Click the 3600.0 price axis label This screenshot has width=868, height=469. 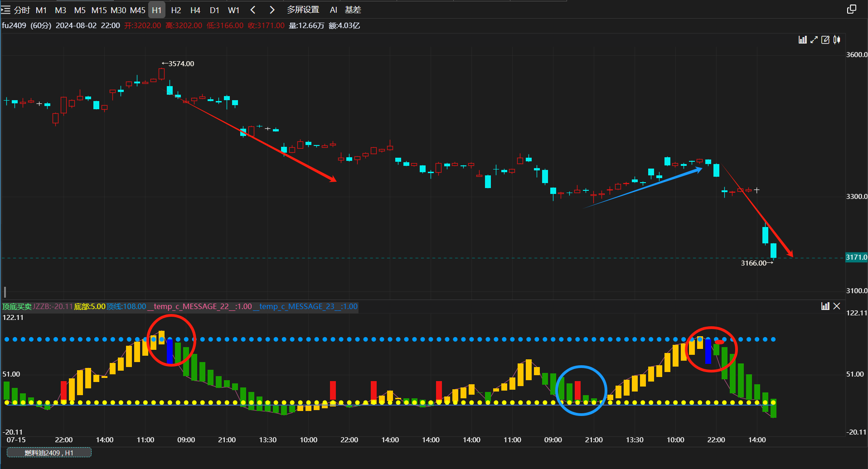pos(857,55)
